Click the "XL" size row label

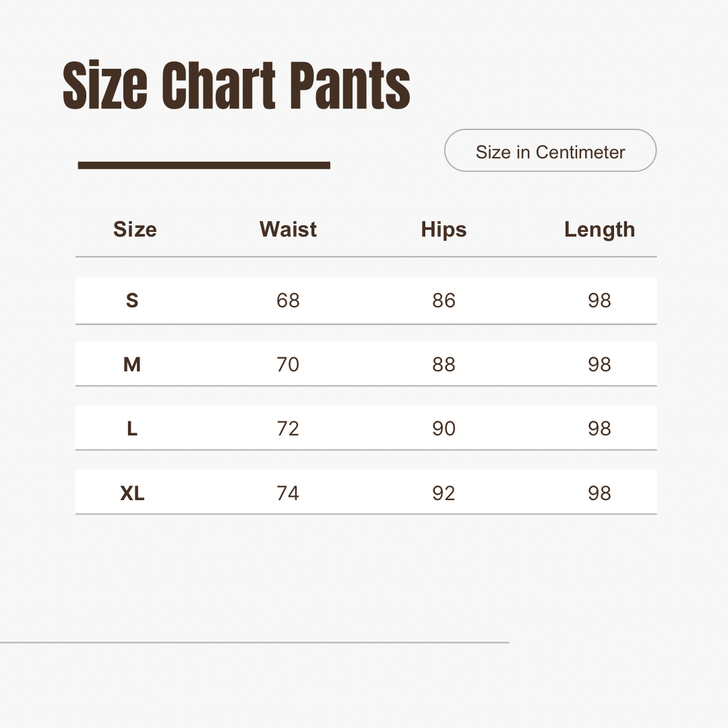coord(132,493)
